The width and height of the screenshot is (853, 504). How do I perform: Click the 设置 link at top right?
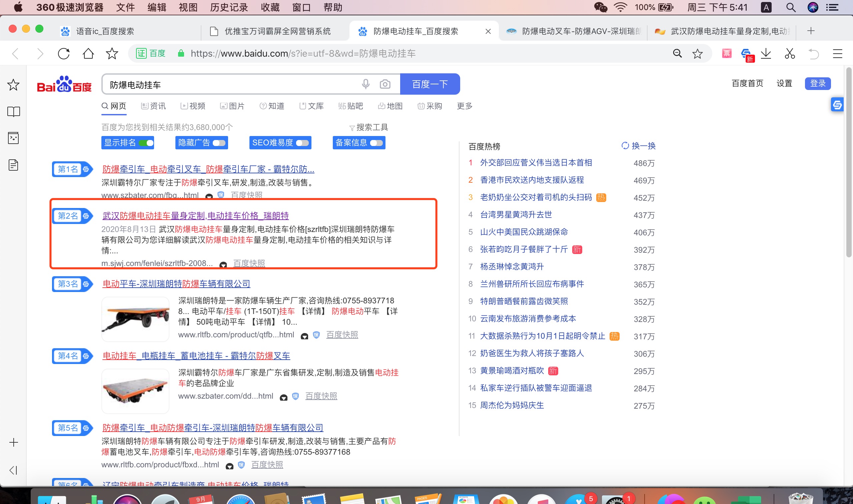784,83
